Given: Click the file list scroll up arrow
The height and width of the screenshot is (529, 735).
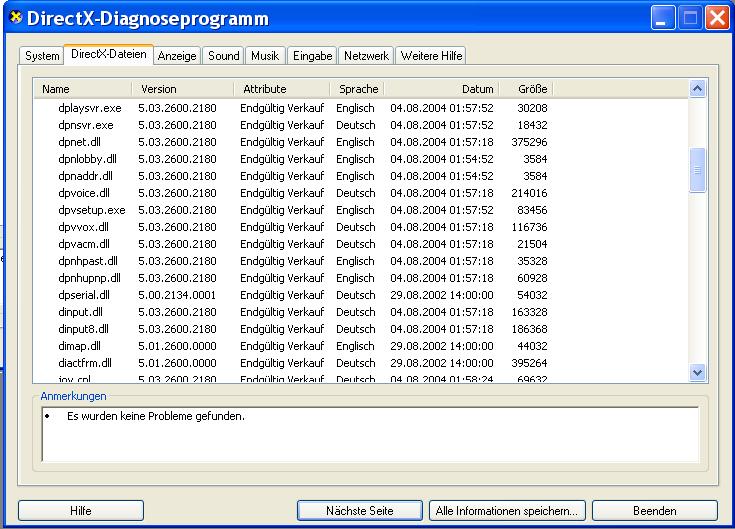Looking at the screenshot, I should (x=698, y=89).
